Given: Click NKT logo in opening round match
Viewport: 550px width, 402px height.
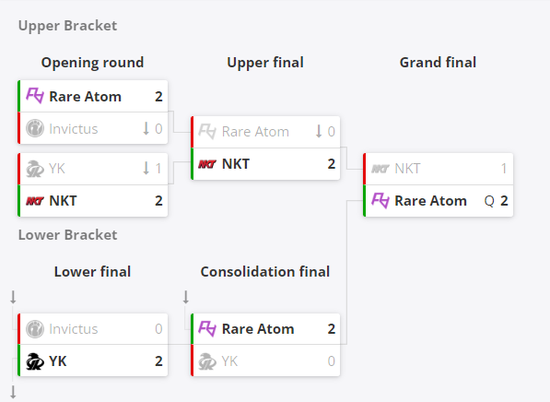Looking at the screenshot, I should 35,201.
